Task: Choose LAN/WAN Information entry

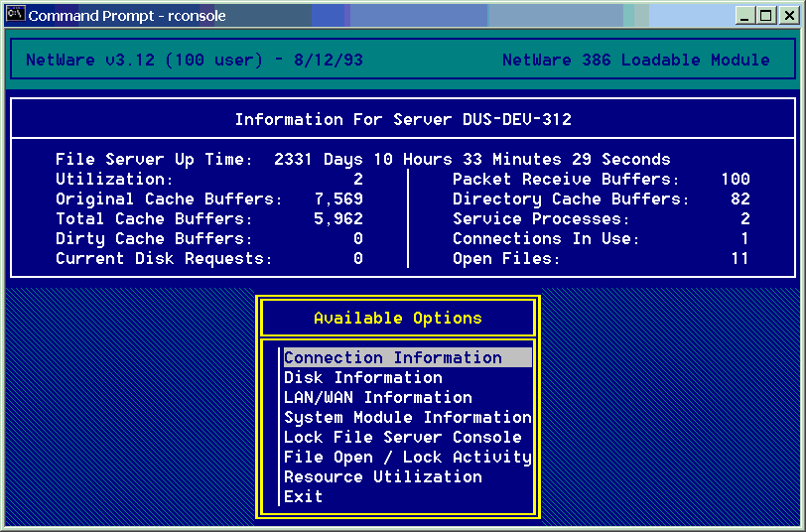Action: [x=378, y=397]
